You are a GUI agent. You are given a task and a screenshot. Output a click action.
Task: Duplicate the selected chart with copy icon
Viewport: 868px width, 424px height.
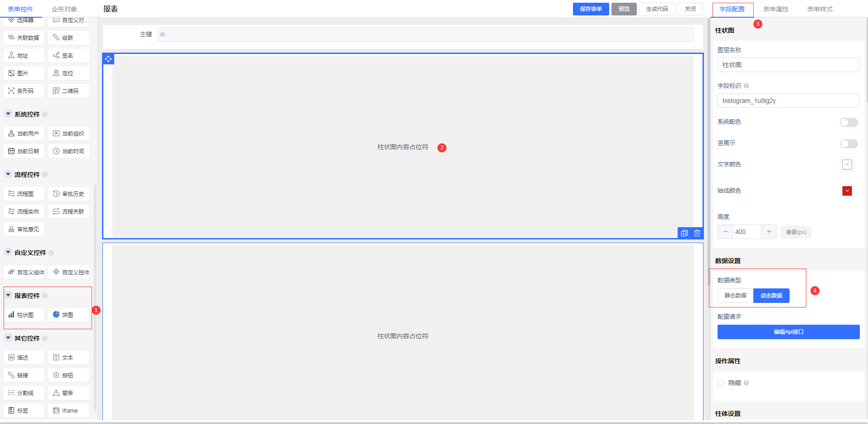click(684, 233)
